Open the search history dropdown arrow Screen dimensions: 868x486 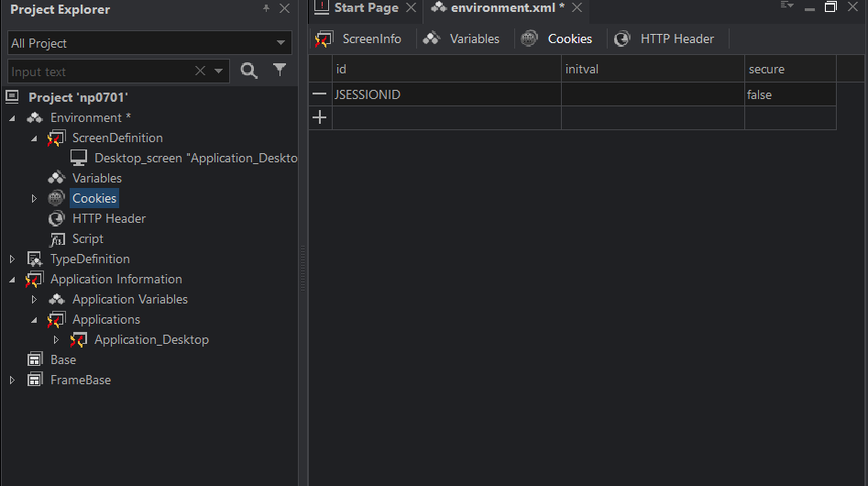coord(219,71)
